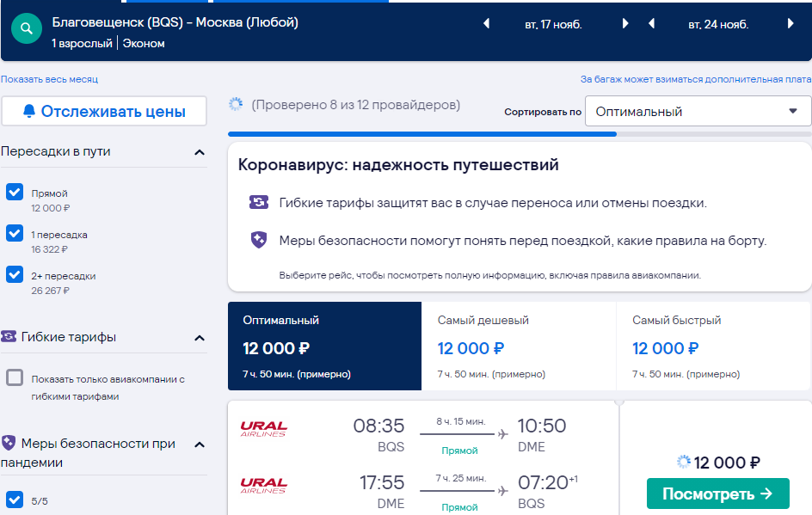This screenshot has width=812, height=515.
Task: Click the Ural Airlines logo for 08:35 flight
Action: click(263, 429)
